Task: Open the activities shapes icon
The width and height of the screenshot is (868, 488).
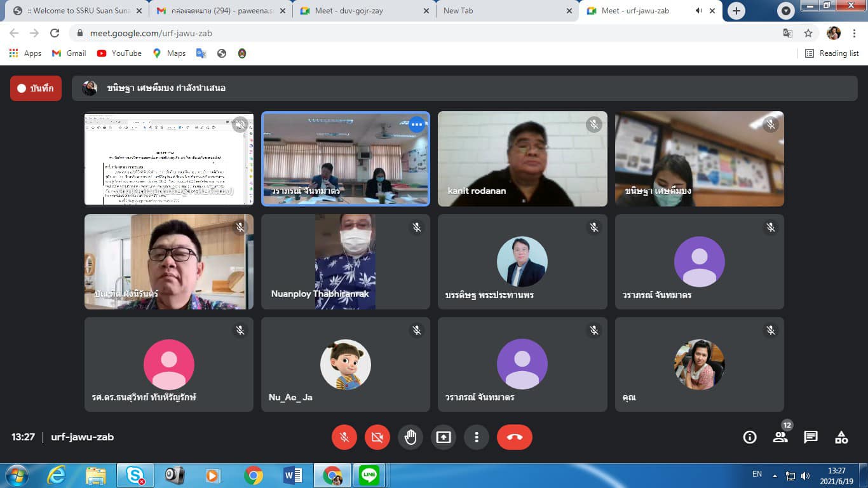Action: (841, 437)
